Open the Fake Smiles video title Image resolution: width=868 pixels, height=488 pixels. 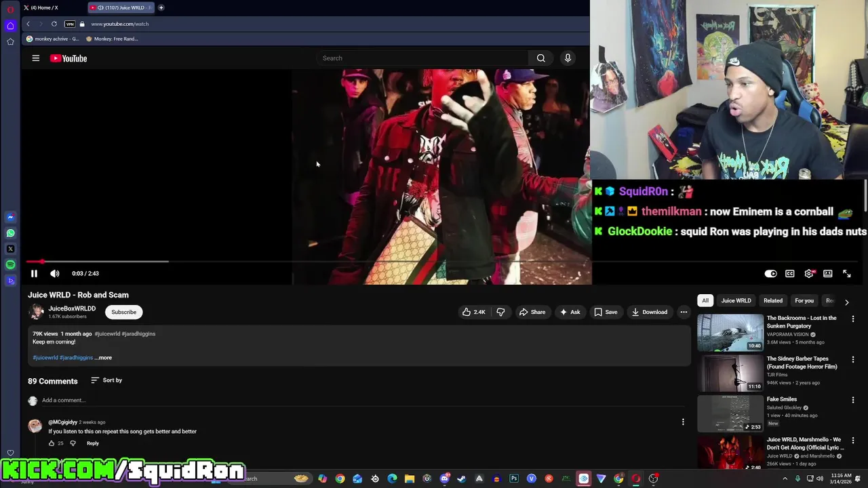[x=782, y=399]
